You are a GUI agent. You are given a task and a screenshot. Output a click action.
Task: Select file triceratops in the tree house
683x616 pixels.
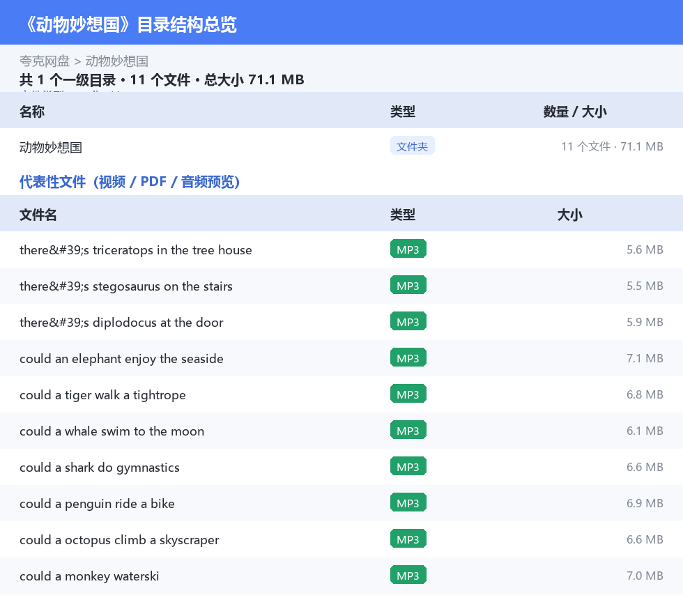coord(135,250)
